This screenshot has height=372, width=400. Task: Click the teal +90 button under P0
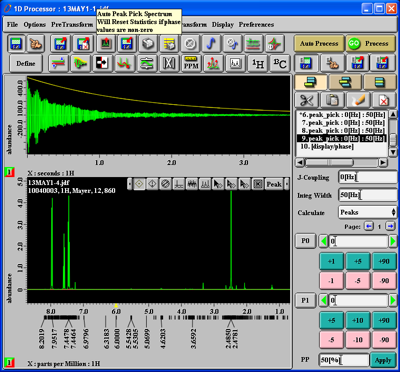384,261
